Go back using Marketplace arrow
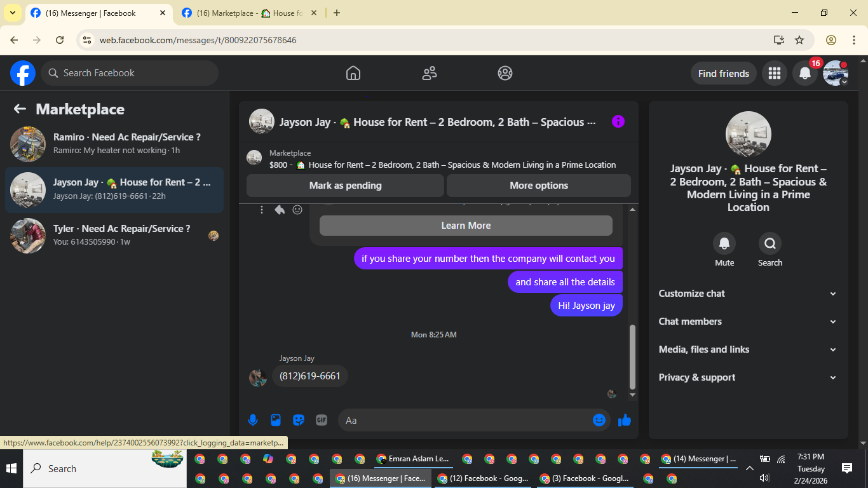Screen dimensions: 868x488 point(20,109)
